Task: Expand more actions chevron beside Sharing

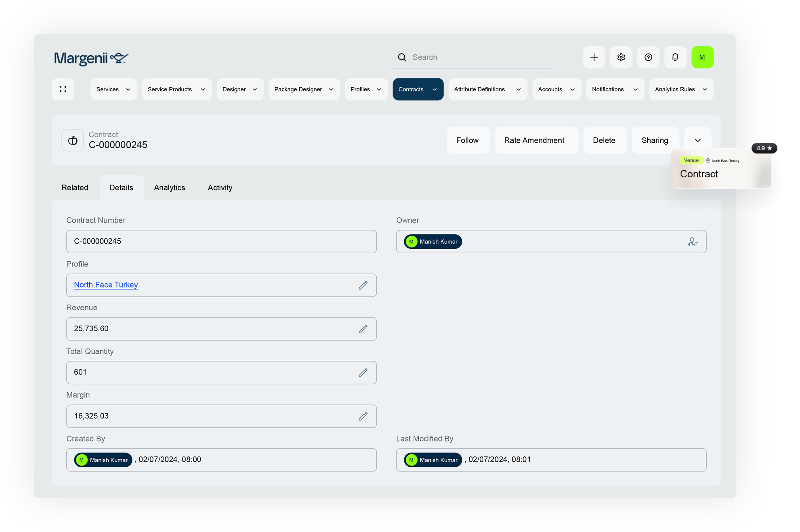Action: [697, 140]
